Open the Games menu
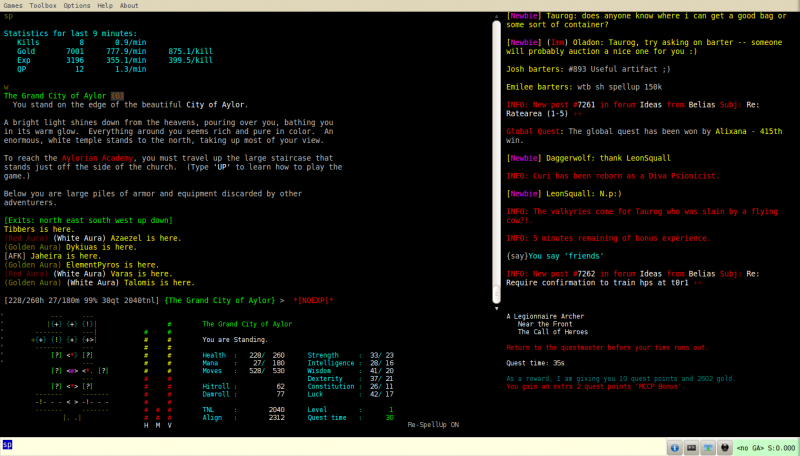Viewport: 800px width, 456px height. [x=13, y=6]
